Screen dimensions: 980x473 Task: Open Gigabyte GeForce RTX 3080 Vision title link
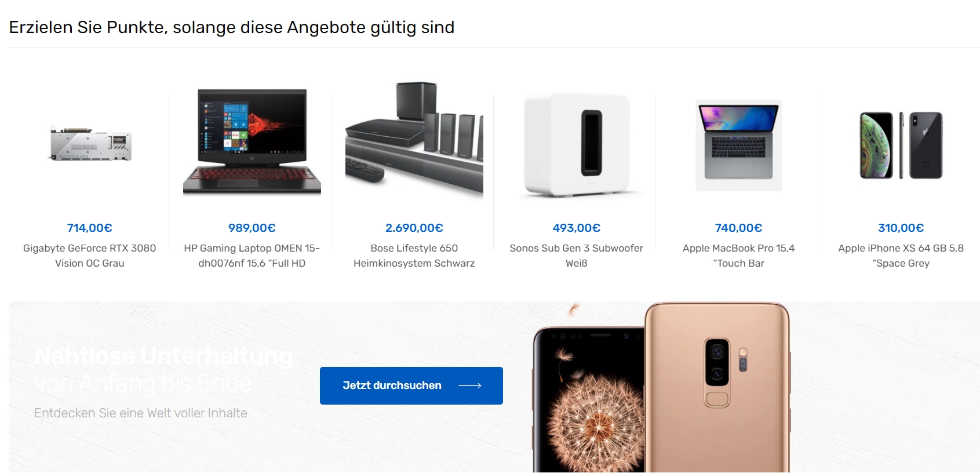coord(90,256)
